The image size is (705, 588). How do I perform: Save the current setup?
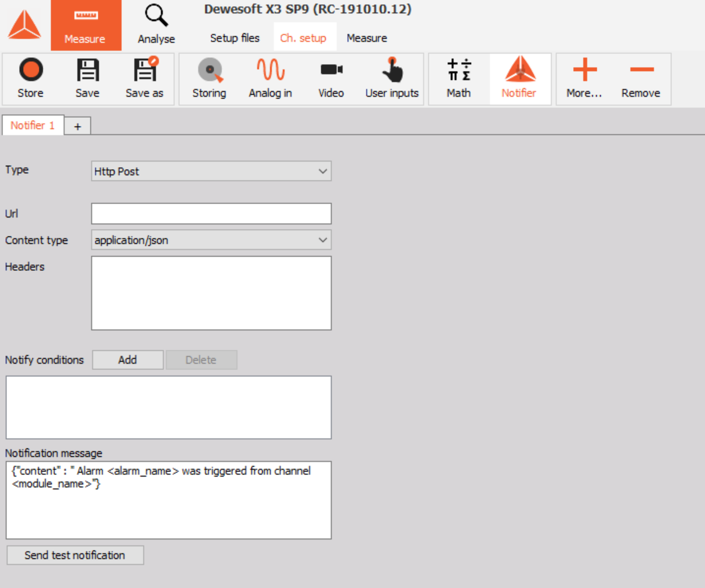coord(87,79)
